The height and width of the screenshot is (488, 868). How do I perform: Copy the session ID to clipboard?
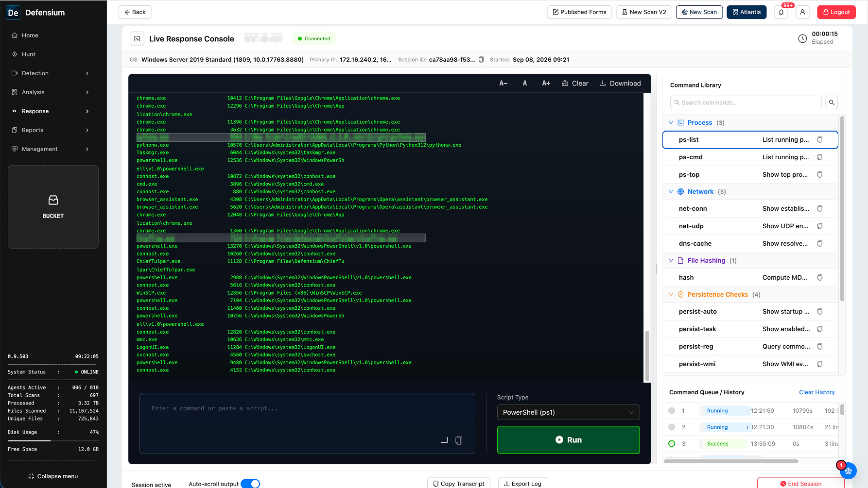[x=481, y=60]
